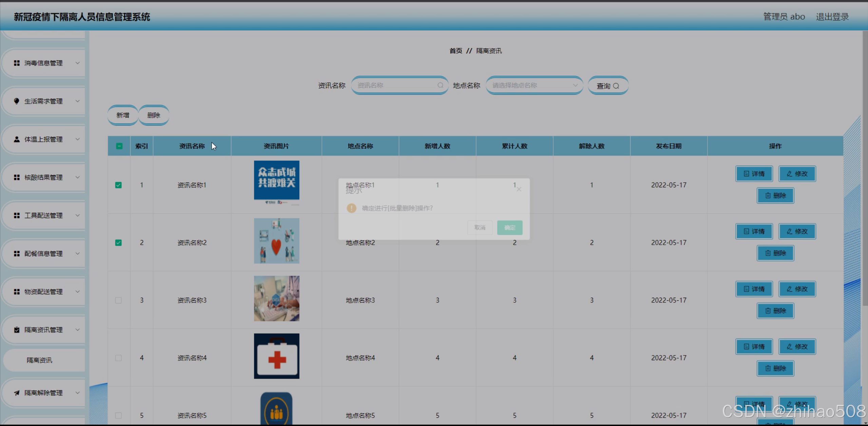Expand the 消毒信息管理 sidebar menu
The image size is (868, 426).
click(x=43, y=63)
